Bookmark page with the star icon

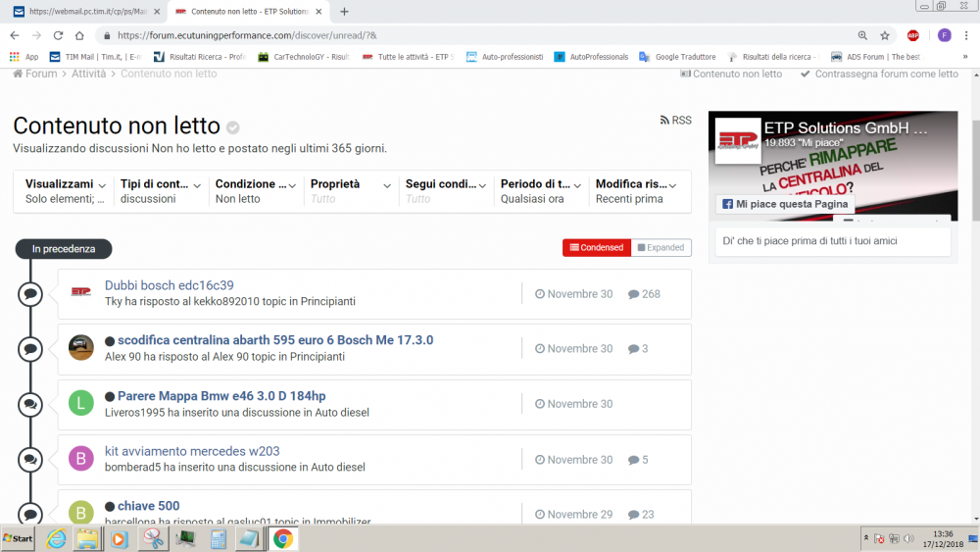(x=885, y=35)
